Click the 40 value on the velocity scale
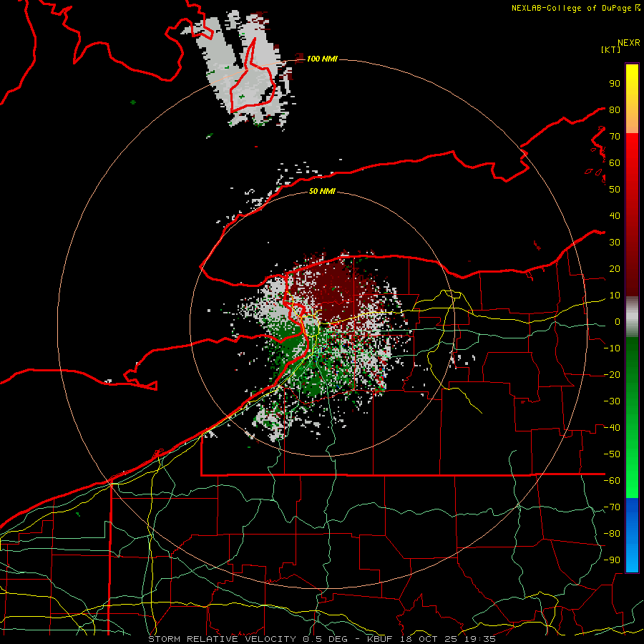The width and height of the screenshot is (644, 644). coord(615,215)
